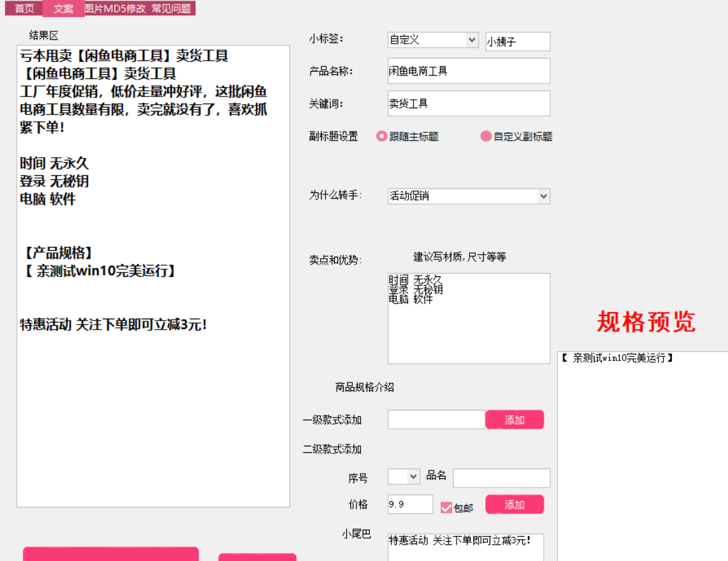Click the 关键词 label

(x=326, y=104)
